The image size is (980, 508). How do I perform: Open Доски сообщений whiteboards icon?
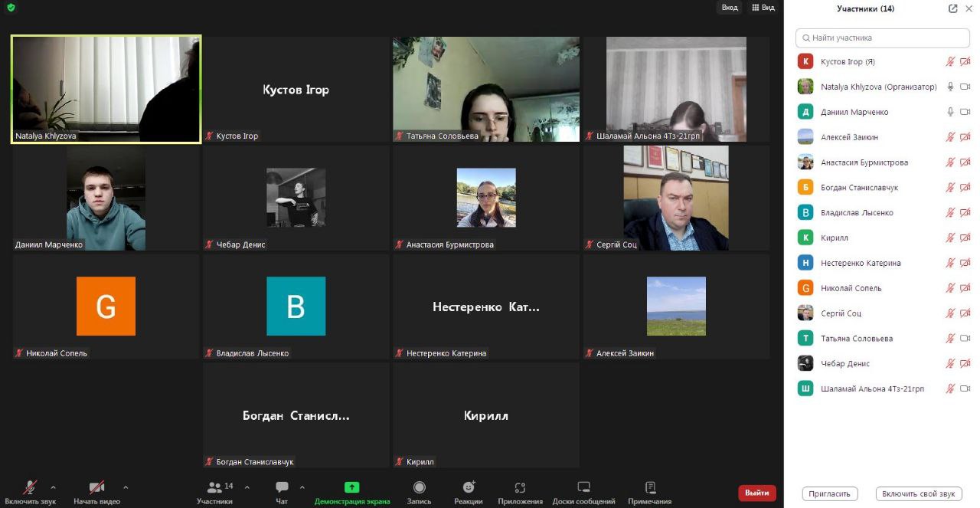point(583,487)
